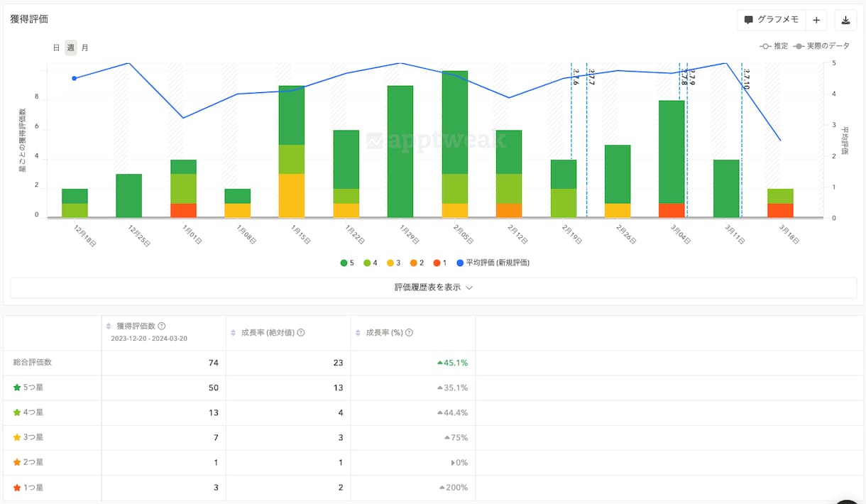Switch granularity to 月 (month)
Screen dimensions: 866x504
(x=84, y=48)
